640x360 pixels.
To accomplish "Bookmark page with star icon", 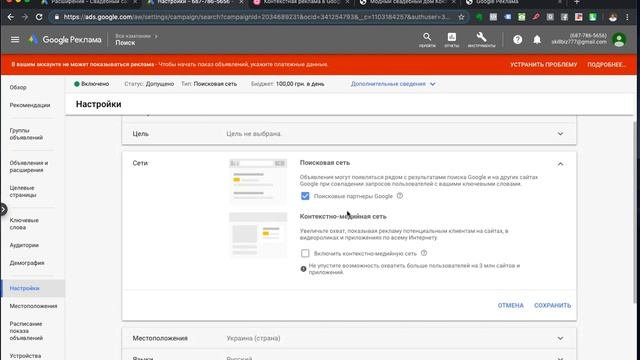I will [461, 17].
